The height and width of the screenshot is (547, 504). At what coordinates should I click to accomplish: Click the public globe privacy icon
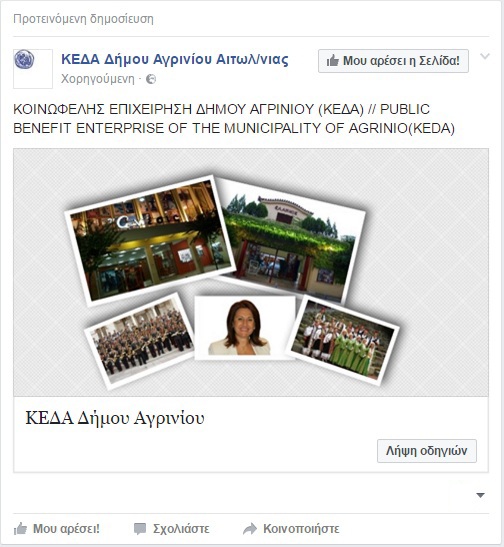click(x=151, y=79)
